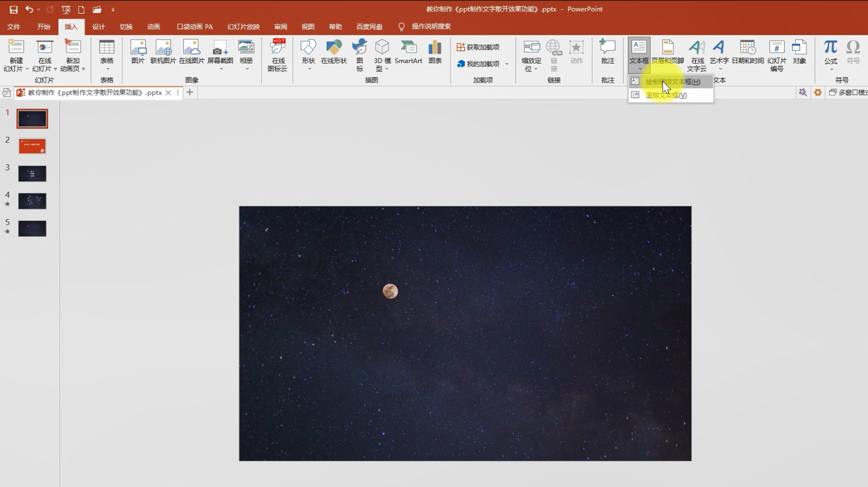Click the Undo arrow icon

[29, 10]
